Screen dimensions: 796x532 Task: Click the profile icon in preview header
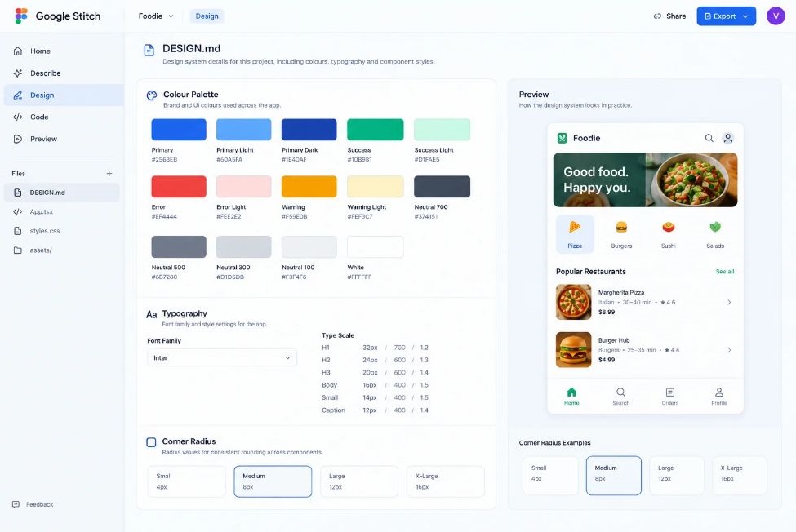tap(728, 138)
